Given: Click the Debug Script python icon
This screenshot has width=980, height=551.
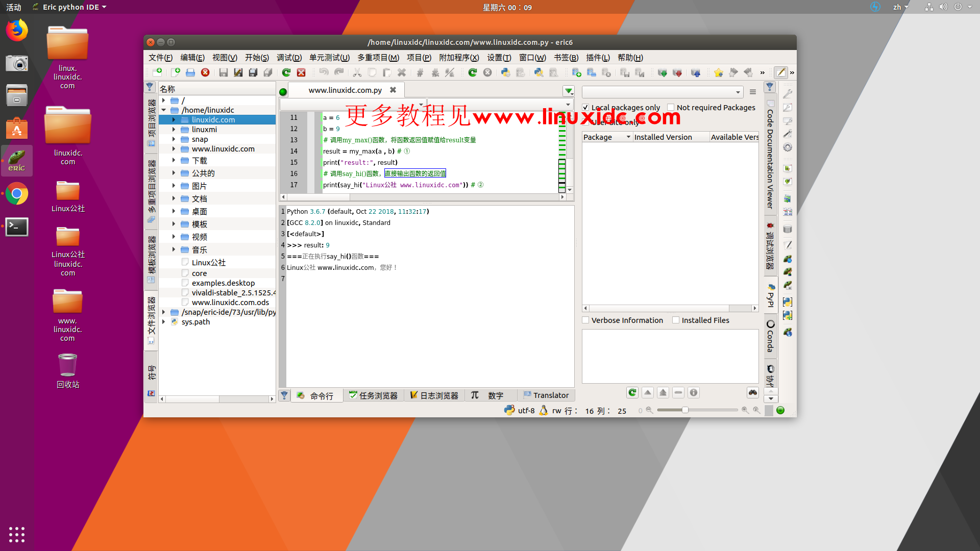Looking at the screenshot, I should [x=538, y=72].
